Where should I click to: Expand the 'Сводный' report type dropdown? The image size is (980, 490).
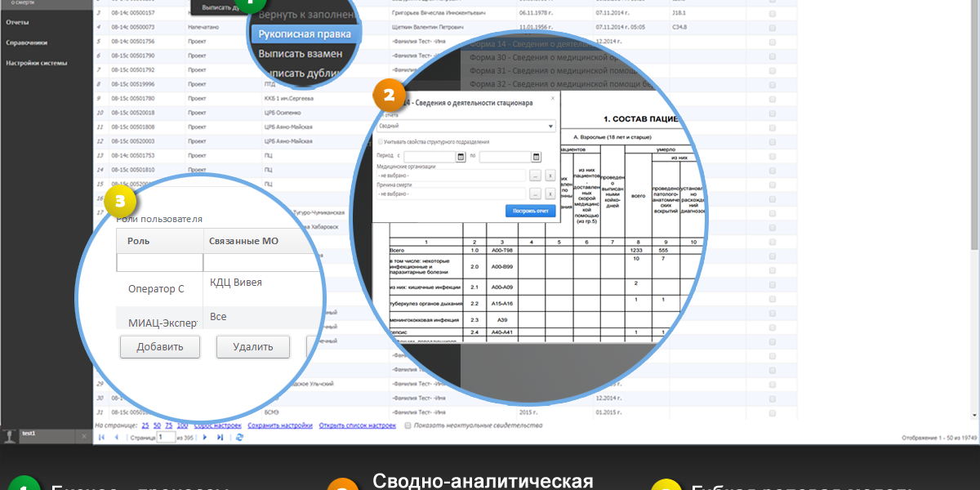coord(550,127)
